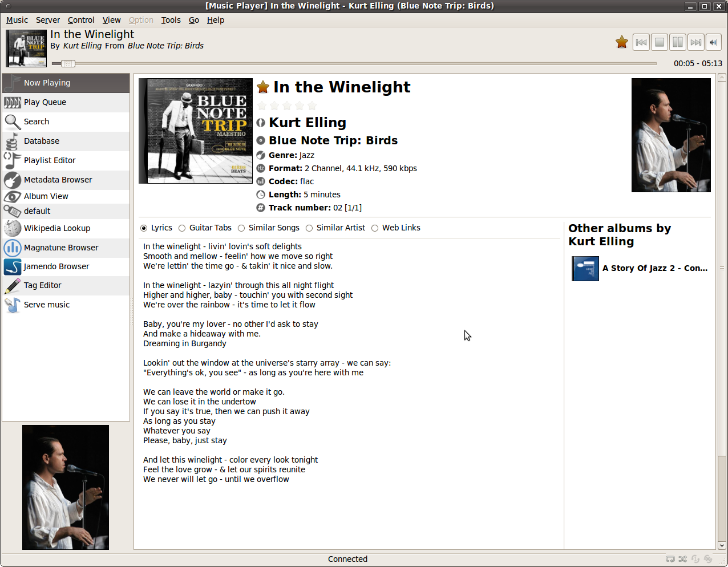Open album A Story Of Jazz 2

coord(655,268)
